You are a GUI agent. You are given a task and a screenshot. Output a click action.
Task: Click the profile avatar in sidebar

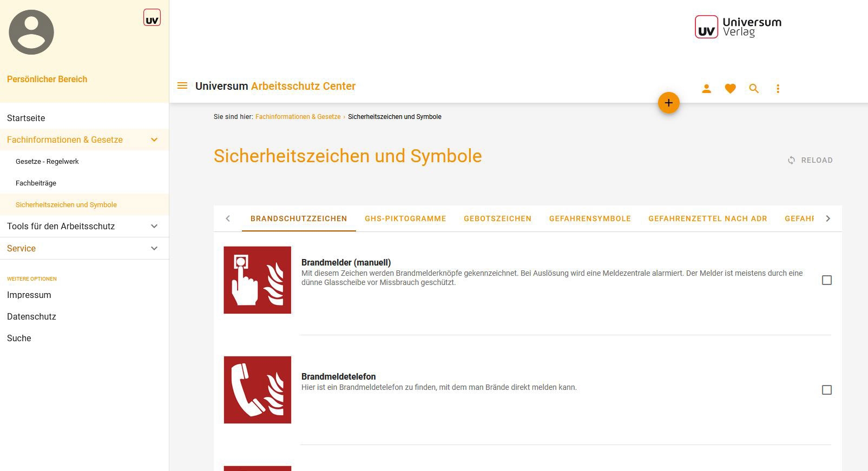tap(31, 32)
